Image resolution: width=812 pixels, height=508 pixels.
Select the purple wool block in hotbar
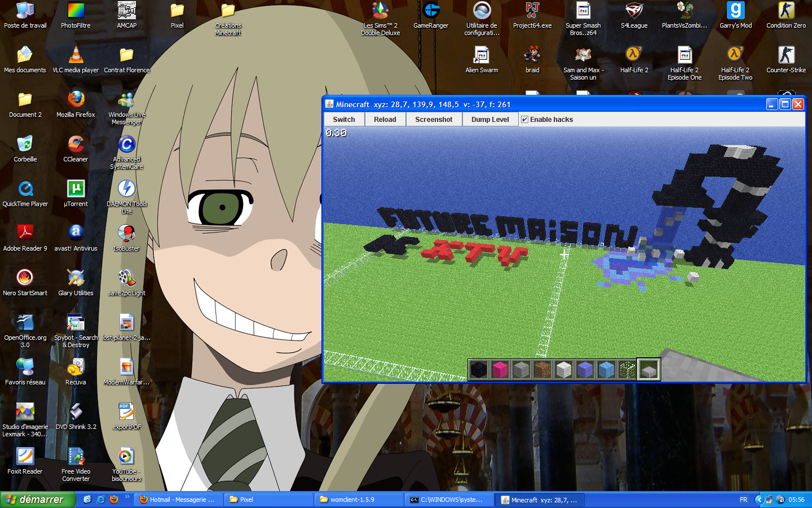click(x=585, y=370)
